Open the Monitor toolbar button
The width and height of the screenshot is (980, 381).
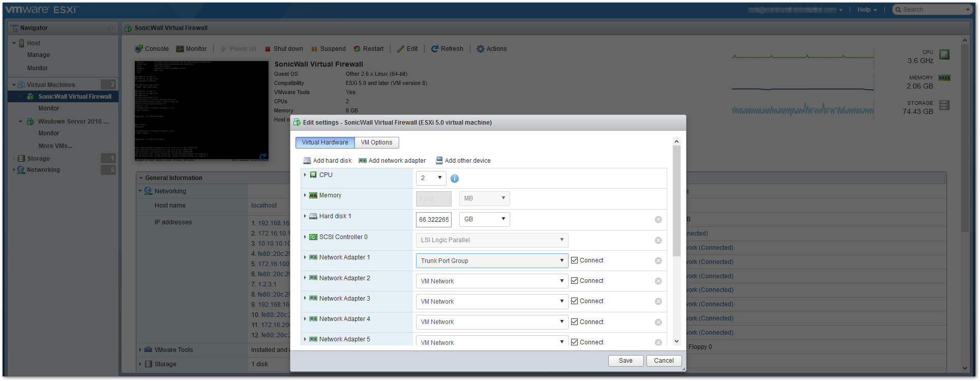(191, 49)
